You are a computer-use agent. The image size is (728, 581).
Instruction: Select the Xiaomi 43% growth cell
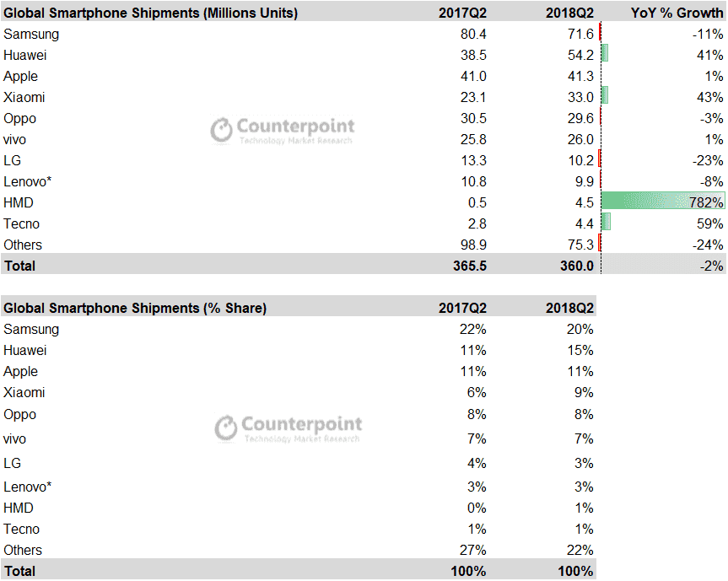662,97
